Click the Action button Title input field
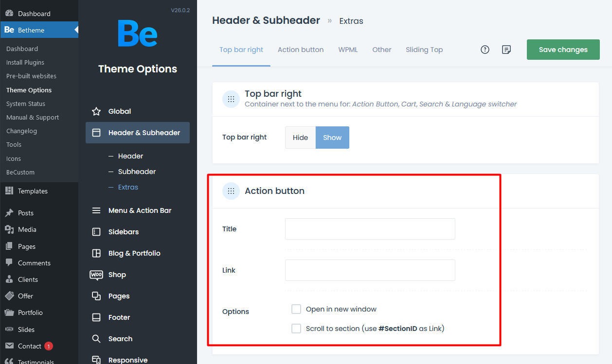The width and height of the screenshot is (612, 364). 370,229
